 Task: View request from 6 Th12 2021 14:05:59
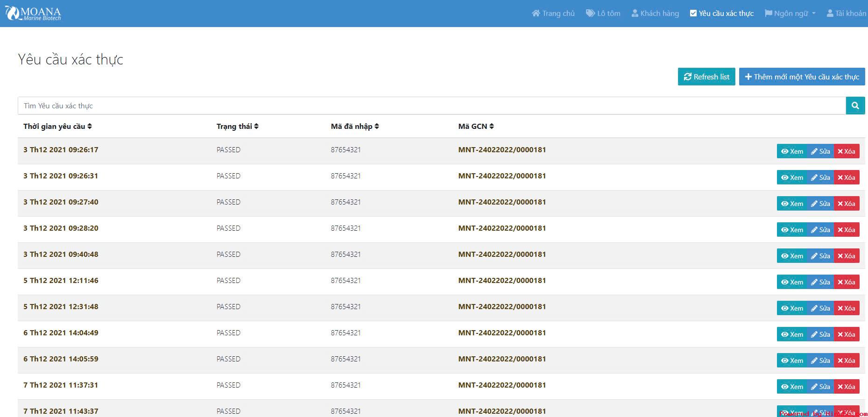tap(792, 360)
